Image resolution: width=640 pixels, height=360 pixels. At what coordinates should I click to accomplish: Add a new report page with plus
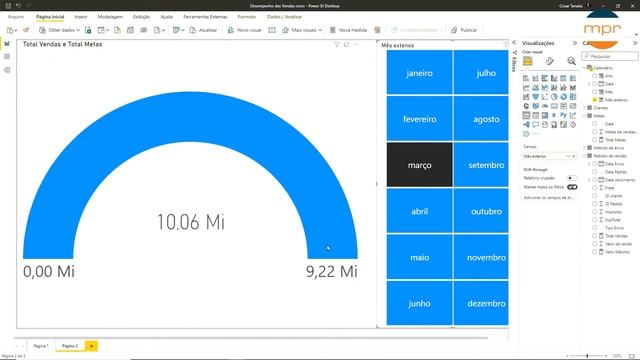[91, 346]
